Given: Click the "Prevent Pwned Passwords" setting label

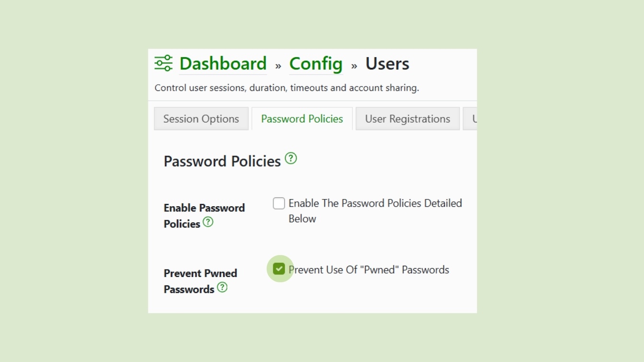Looking at the screenshot, I should 200,281.
